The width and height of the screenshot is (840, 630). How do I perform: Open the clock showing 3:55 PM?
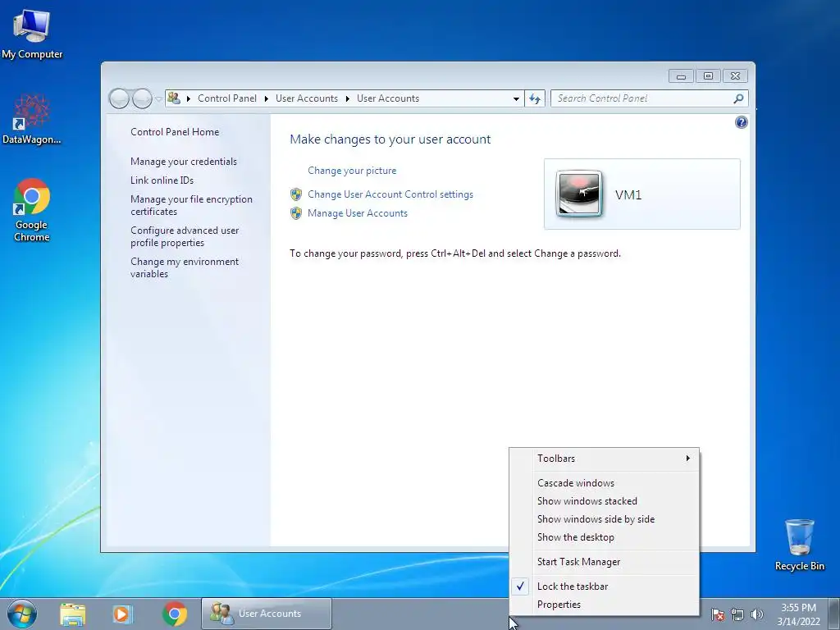pyautogui.click(x=798, y=614)
